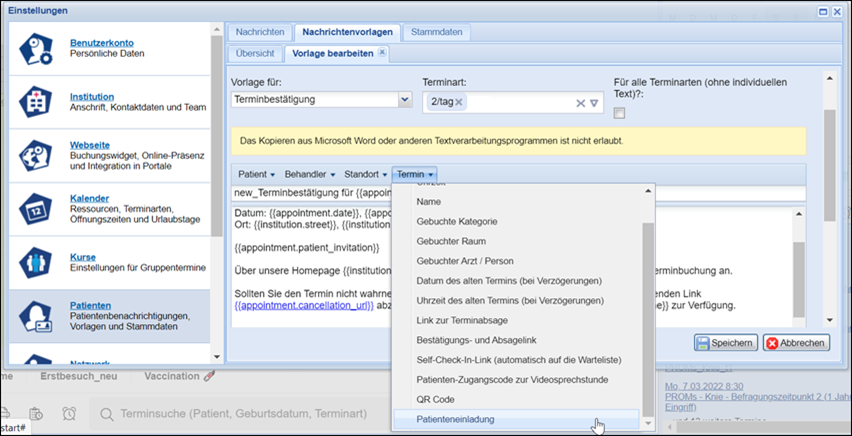The height and width of the screenshot is (436, 852).
Task: Click the appointment.cancellation_url link in text
Action: pos(304,306)
